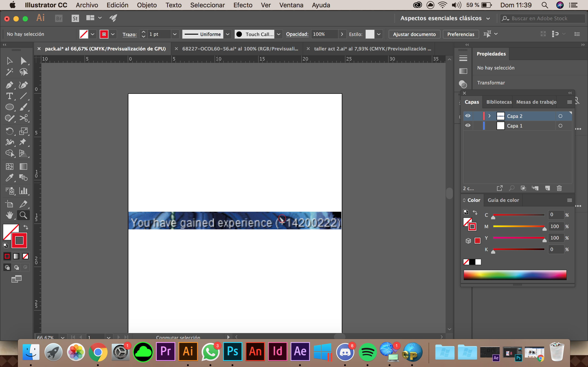588x367 pixels.
Task: Select the Direct Selection tool
Action: 23,61
